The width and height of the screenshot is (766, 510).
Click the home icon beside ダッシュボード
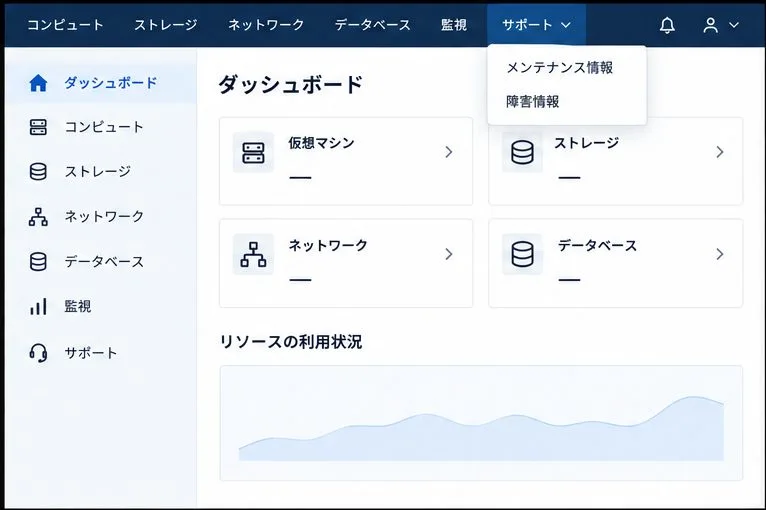pyautogui.click(x=38, y=83)
